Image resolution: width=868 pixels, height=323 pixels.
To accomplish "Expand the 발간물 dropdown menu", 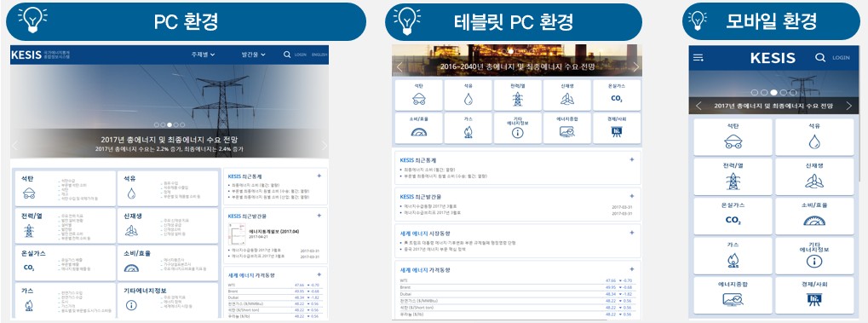I will click(254, 55).
